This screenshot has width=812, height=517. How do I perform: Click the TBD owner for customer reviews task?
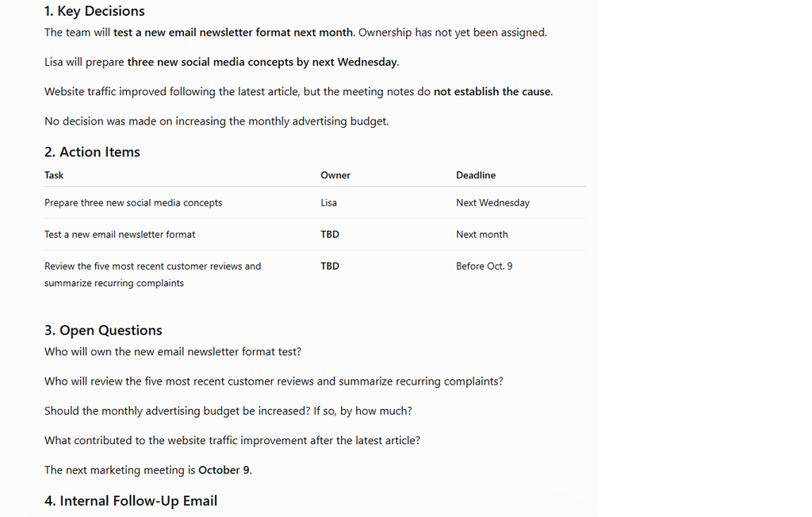pyautogui.click(x=330, y=266)
